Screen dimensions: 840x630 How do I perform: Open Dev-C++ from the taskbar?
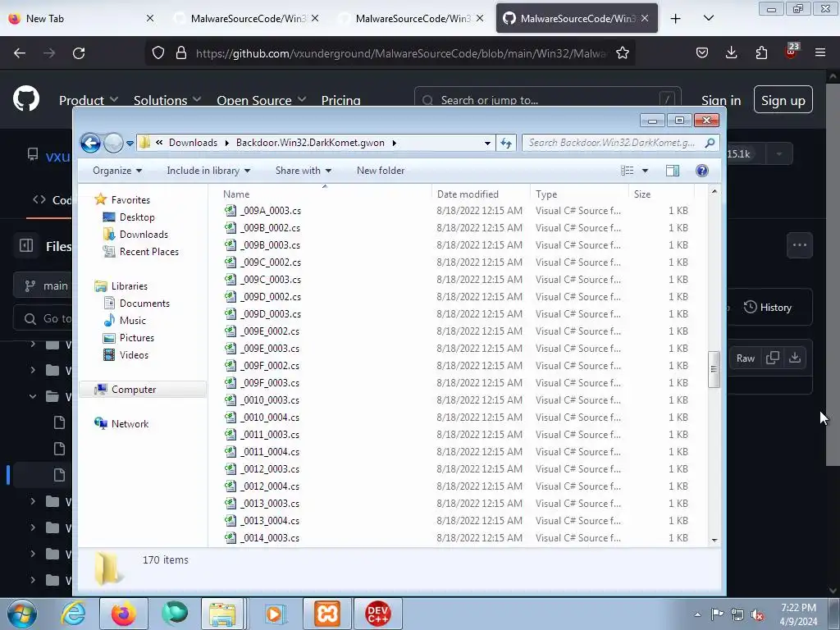point(377,614)
